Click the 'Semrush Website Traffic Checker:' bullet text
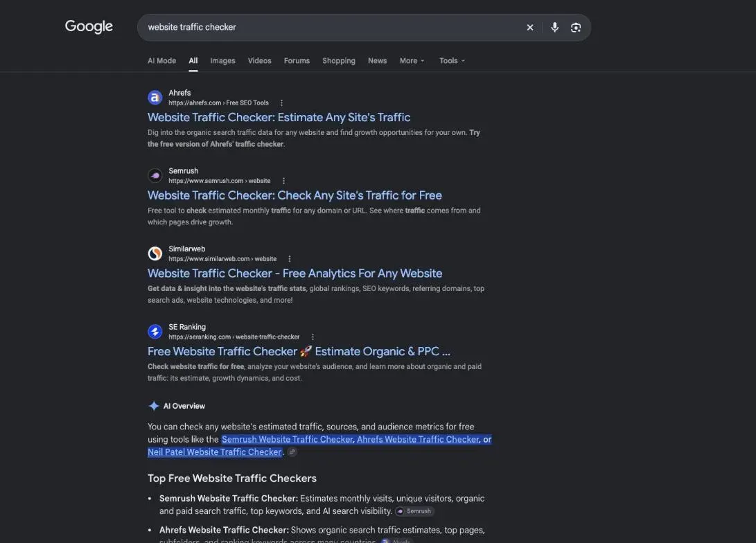Screen dimensions: 756x543 point(229,499)
